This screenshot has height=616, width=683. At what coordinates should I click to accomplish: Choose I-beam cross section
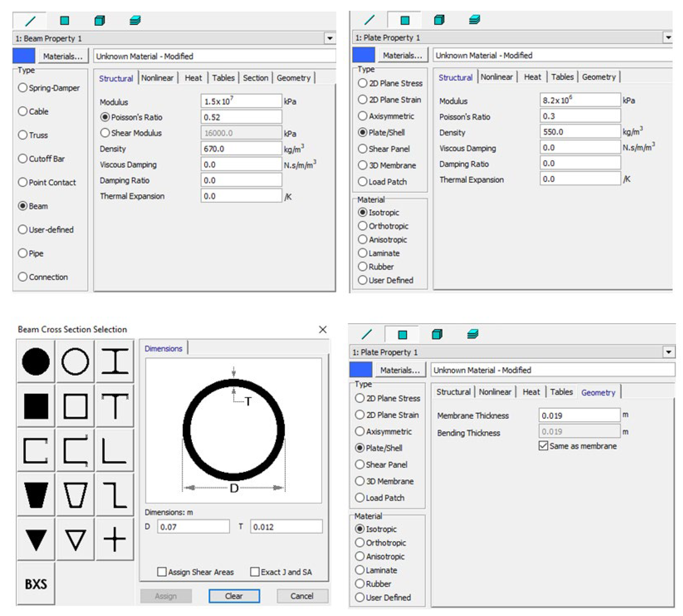coord(115,362)
